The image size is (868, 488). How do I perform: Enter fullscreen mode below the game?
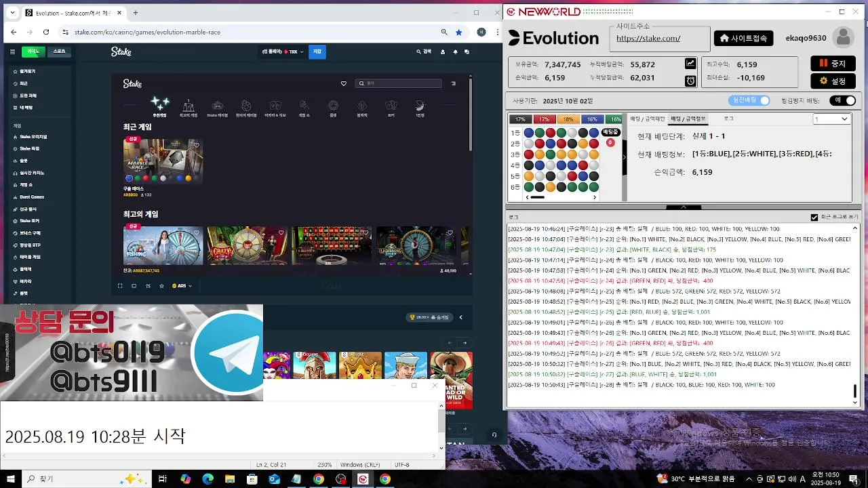point(120,286)
